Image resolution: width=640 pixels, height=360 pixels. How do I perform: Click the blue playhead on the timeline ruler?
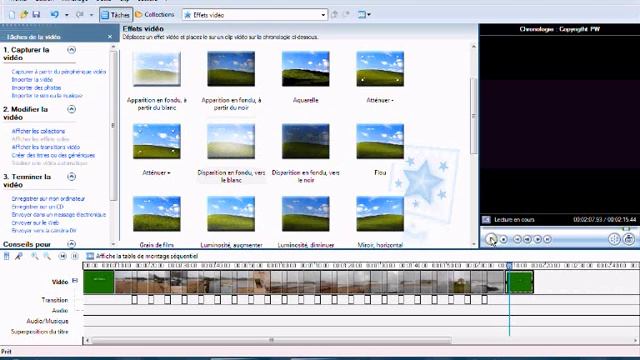(509, 266)
